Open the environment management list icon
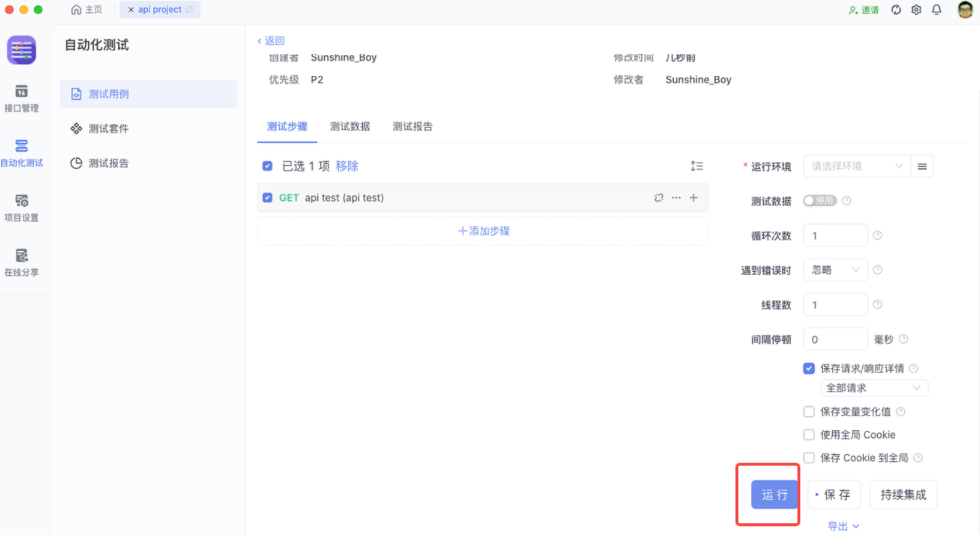This screenshot has width=980, height=535. (922, 166)
